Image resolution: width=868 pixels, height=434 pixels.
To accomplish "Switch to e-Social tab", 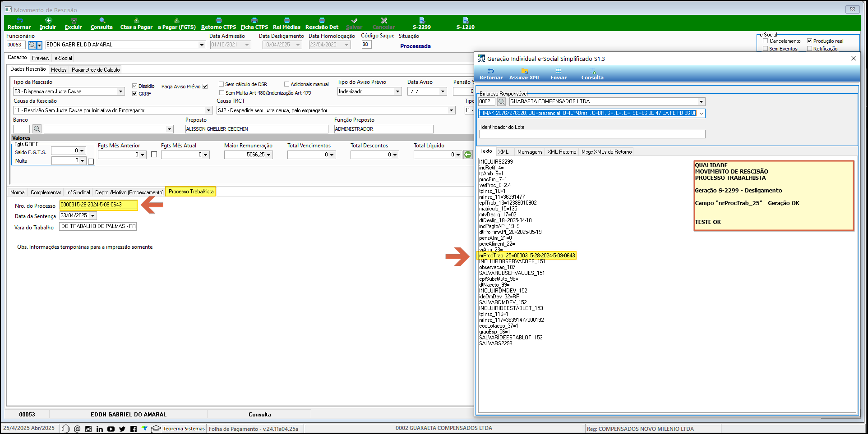I will point(63,58).
